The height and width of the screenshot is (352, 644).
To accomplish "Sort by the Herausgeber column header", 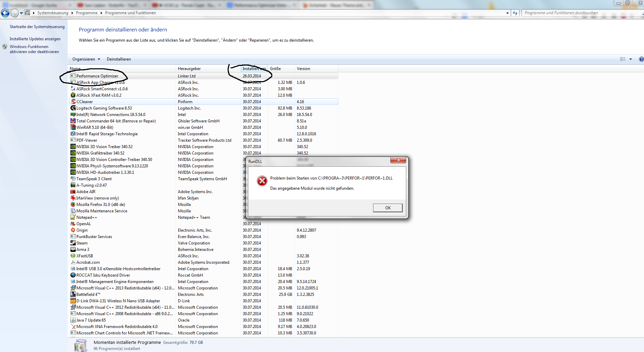I will click(x=208, y=69).
